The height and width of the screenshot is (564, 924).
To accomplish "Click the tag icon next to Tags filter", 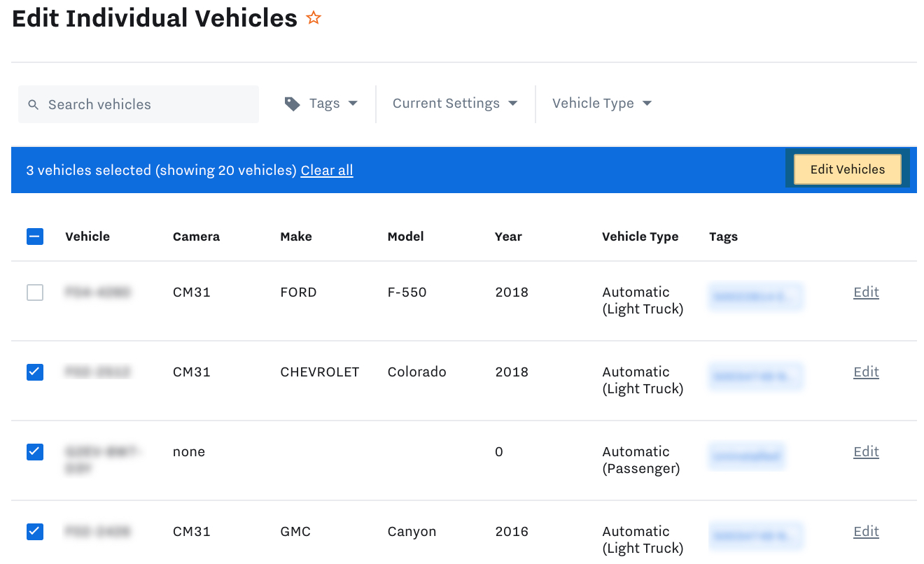I will pyautogui.click(x=292, y=103).
